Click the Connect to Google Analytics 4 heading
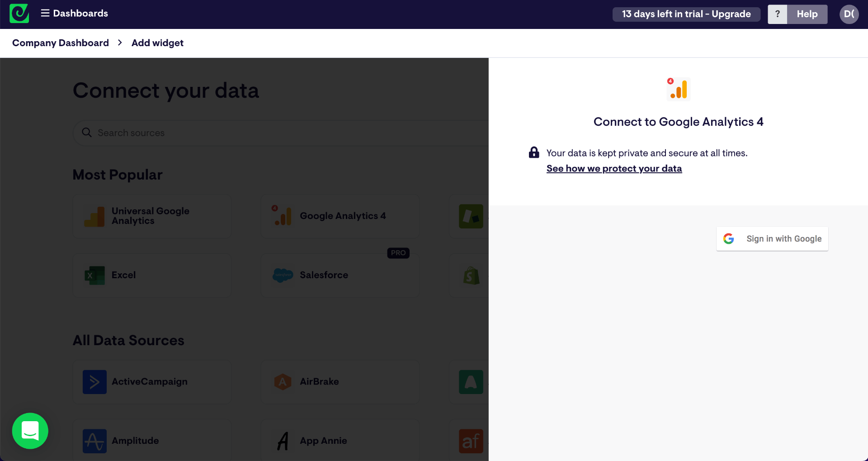Viewport: 868px width, 461px height. [678, 122]
